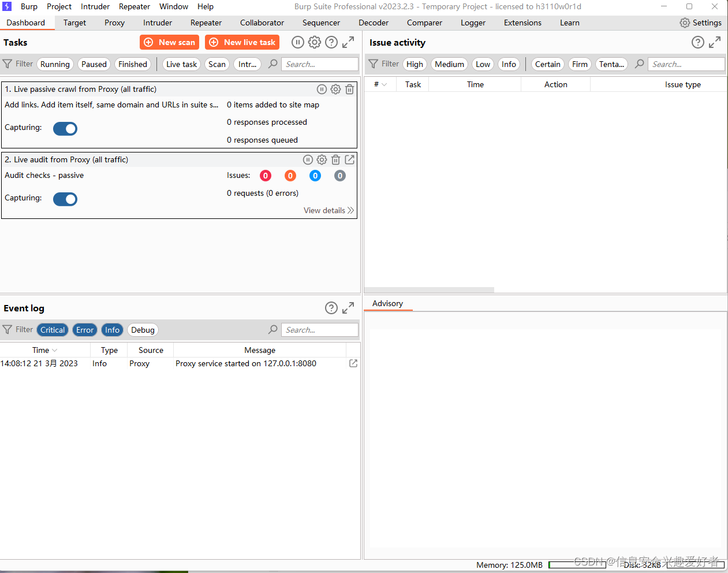The width and height of the screenshot is (728, 573).
Task: Pause the Live audit task
Action: (308, 159)
